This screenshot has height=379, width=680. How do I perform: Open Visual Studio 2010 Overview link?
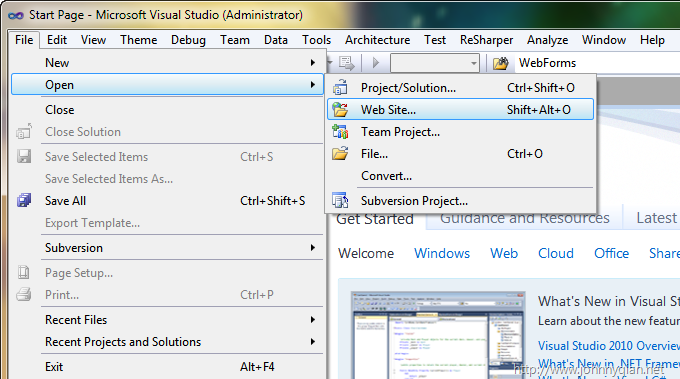(x=609, y=346)
